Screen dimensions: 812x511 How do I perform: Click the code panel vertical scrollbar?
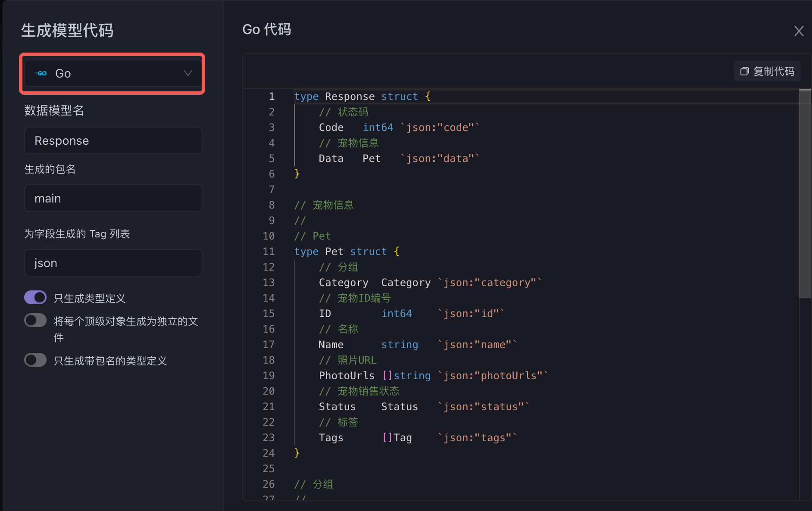pyautogui.click(x=805, y=193)
